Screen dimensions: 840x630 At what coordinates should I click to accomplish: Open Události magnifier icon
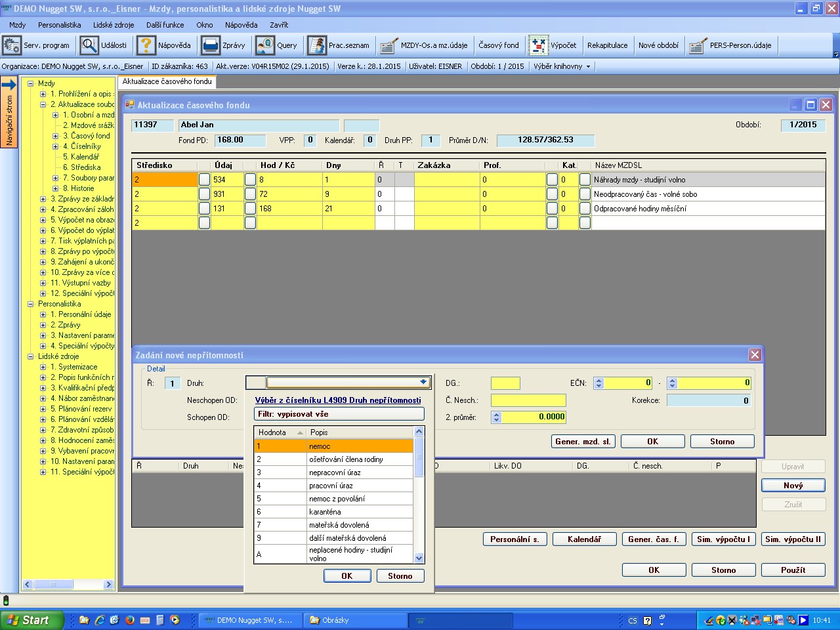pyautogui.click(x=89, y=45)
